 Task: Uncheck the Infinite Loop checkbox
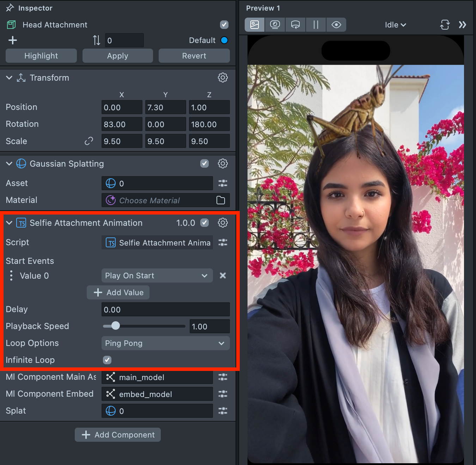point(107,360)
